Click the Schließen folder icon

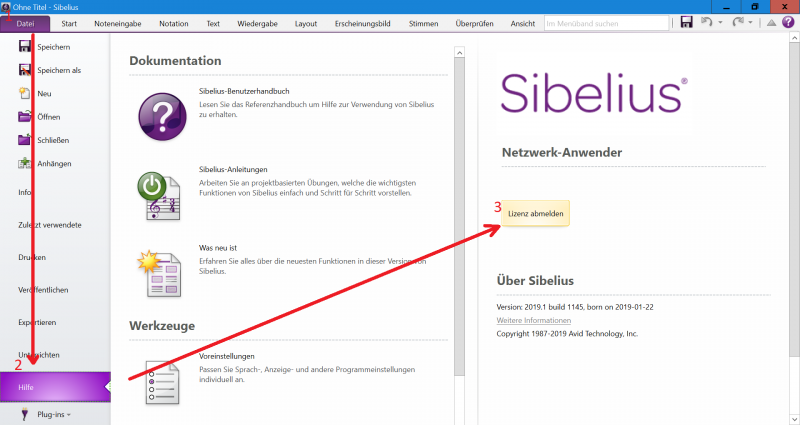point(24,139)
